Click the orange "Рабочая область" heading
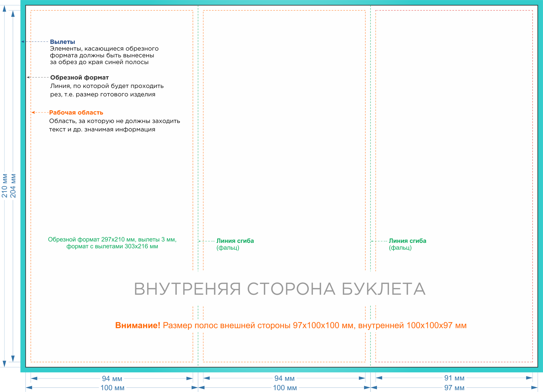543x392 pixels. 76,112
